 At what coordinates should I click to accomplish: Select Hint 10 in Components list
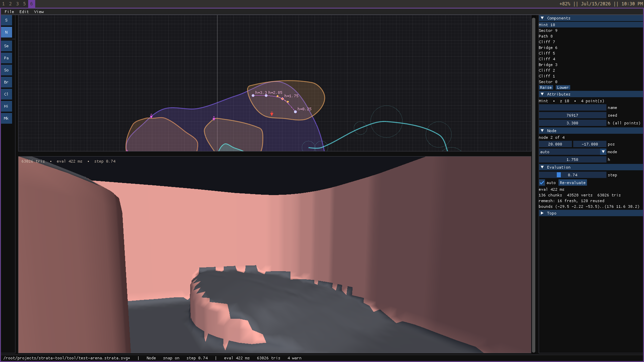point(591,25)
